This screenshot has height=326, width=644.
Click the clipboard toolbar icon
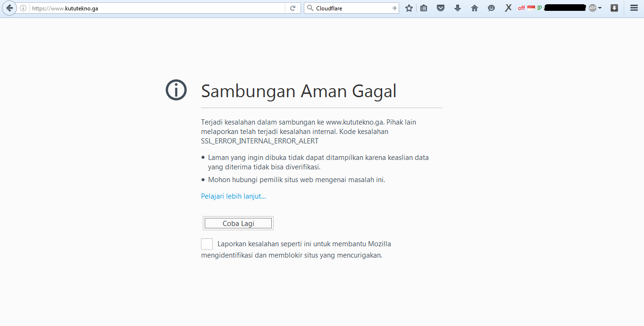tap(423, 8)
